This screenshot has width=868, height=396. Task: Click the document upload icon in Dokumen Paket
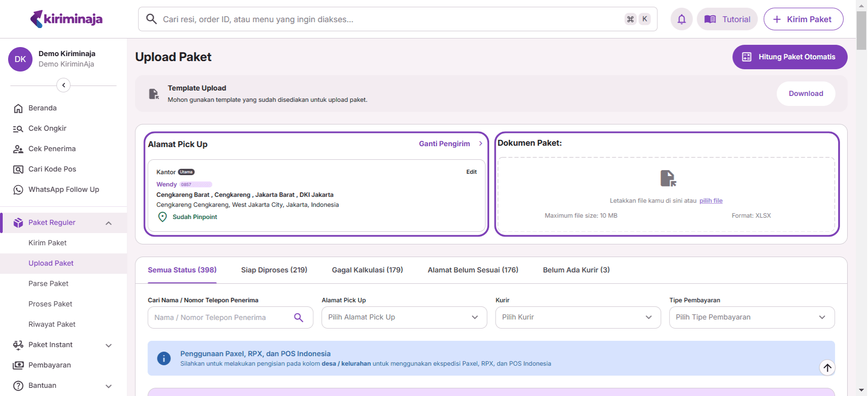click(x=668, y=178)
